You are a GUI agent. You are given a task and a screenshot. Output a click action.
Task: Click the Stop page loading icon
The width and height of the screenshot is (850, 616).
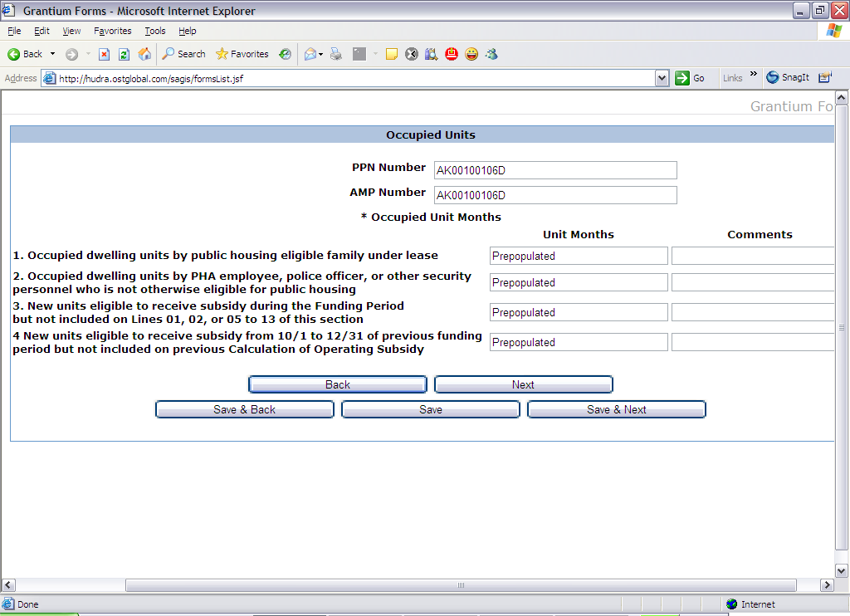pyautogui.click(x=104, y=54)
